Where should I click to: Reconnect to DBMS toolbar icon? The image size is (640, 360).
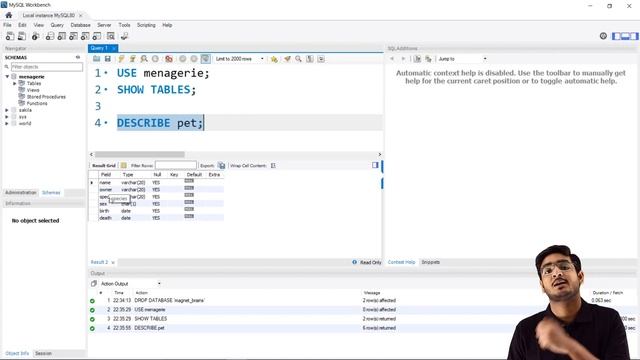tap(124, 36)
